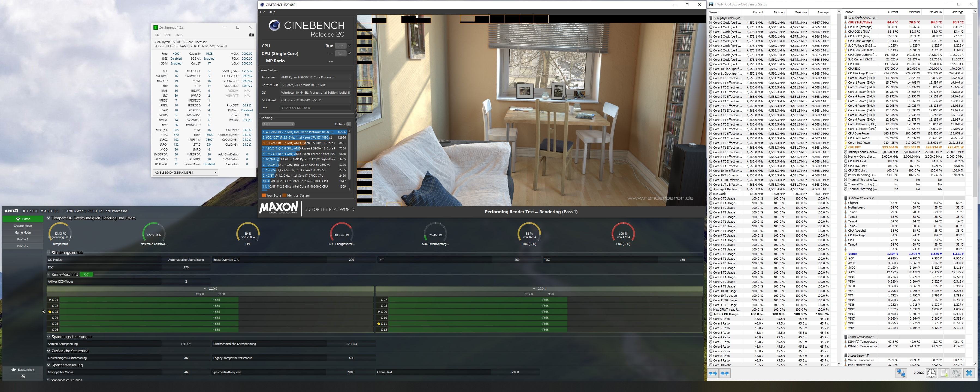Open ZenTimings DIMM module dropdown
The image size is (980, 392).
[x=185, y=172]
